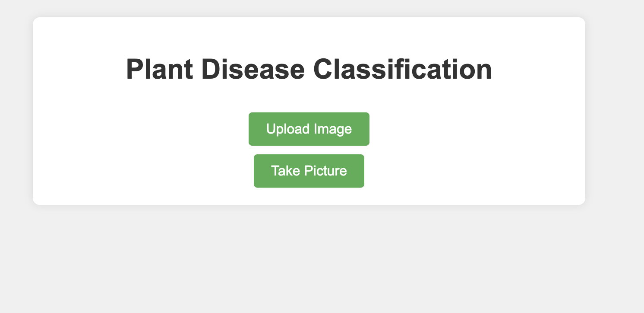The height and width of the screenshot is (313, 644).
Task: Select the "Picture" text on the second button
Action: tap(325, 171)
